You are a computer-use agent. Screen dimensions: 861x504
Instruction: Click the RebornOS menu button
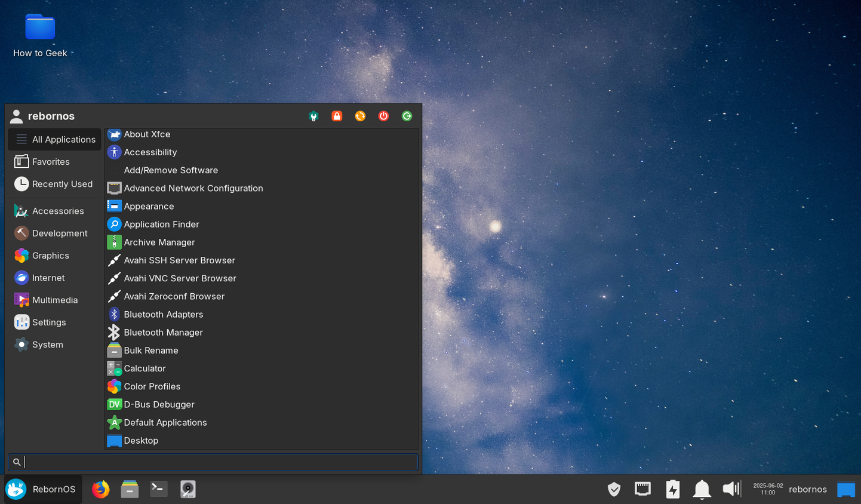tap(42, 489)
